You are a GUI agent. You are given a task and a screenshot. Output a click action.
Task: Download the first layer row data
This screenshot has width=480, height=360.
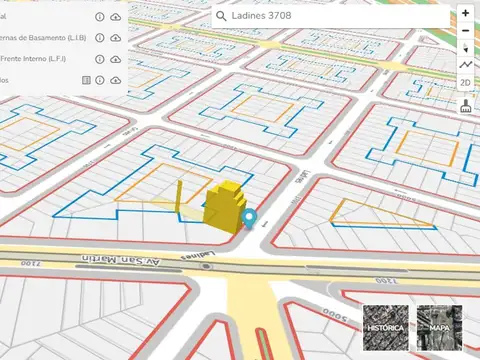116,17
